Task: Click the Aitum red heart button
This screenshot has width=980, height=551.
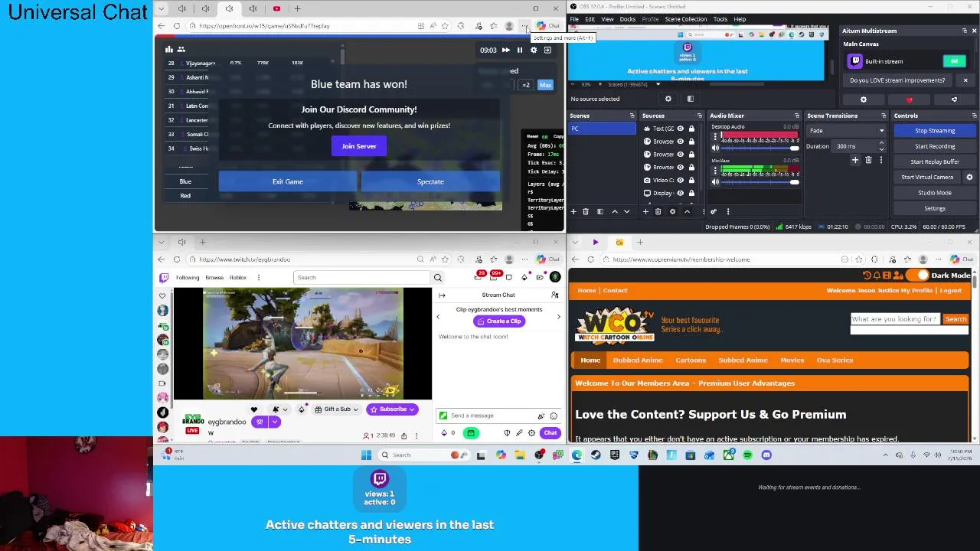Action: [909, 99]
